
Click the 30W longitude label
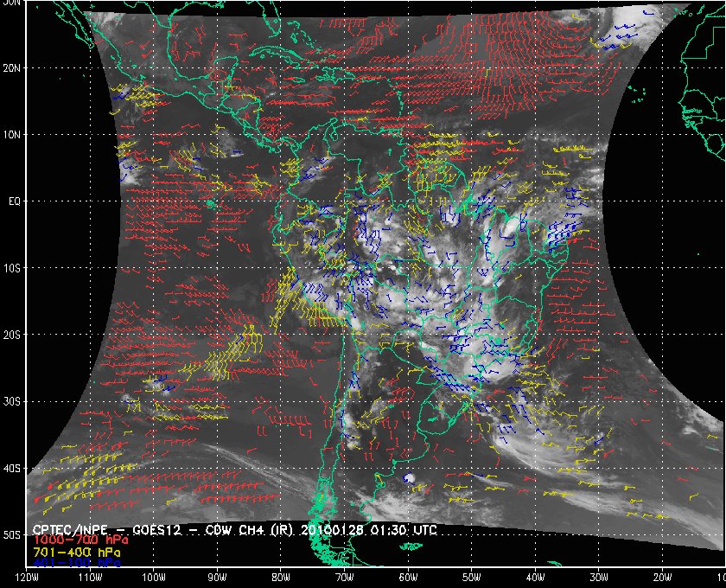click(x=599, y=578)
